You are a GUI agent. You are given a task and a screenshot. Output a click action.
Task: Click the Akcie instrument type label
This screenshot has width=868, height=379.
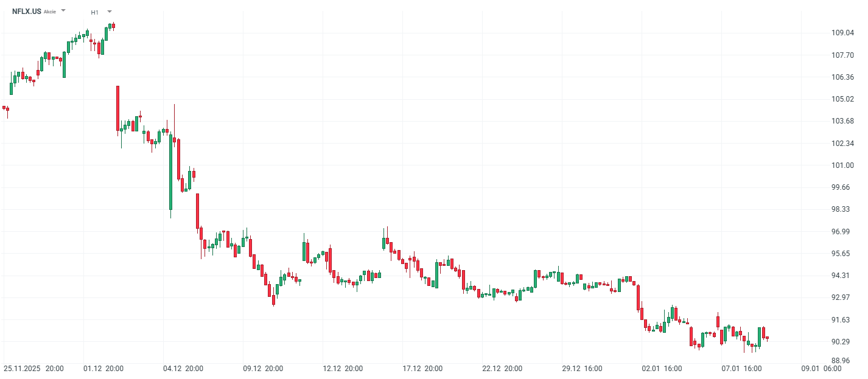point(50,12)
